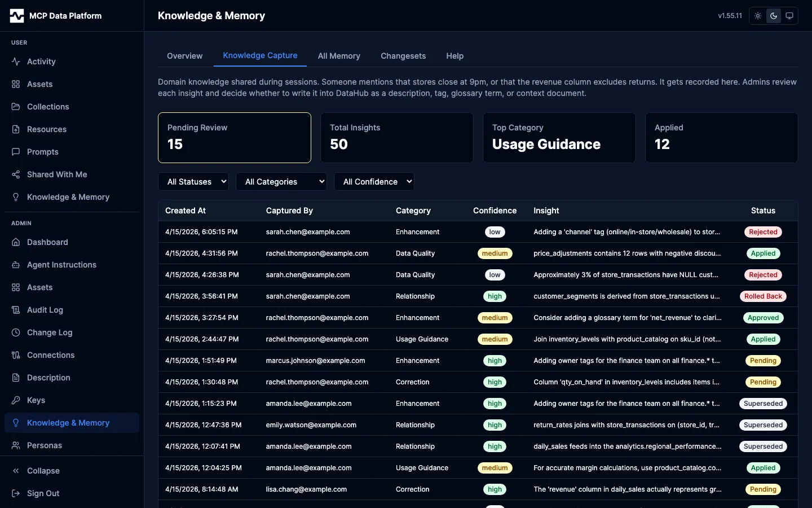Switch to light theme sun toggle

tap(758, 16)
